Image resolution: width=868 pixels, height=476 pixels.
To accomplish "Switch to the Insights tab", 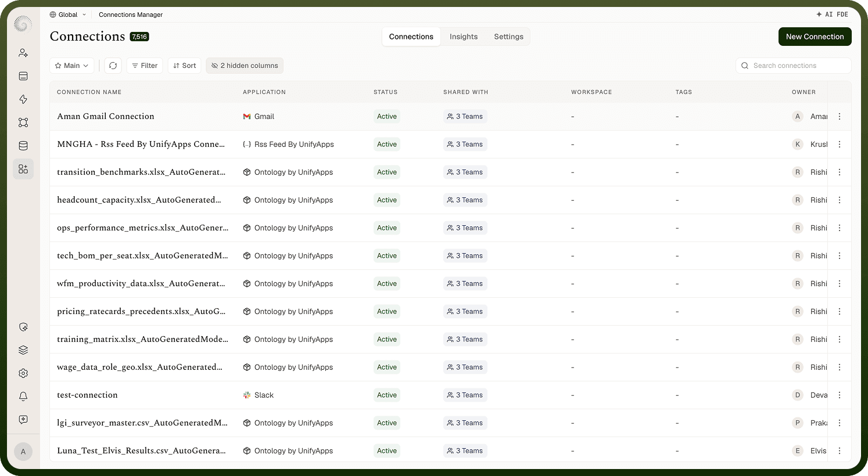I will 464,37.
